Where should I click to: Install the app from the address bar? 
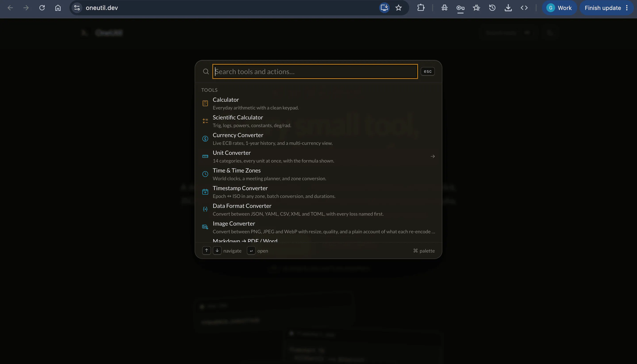click(384, 8)
